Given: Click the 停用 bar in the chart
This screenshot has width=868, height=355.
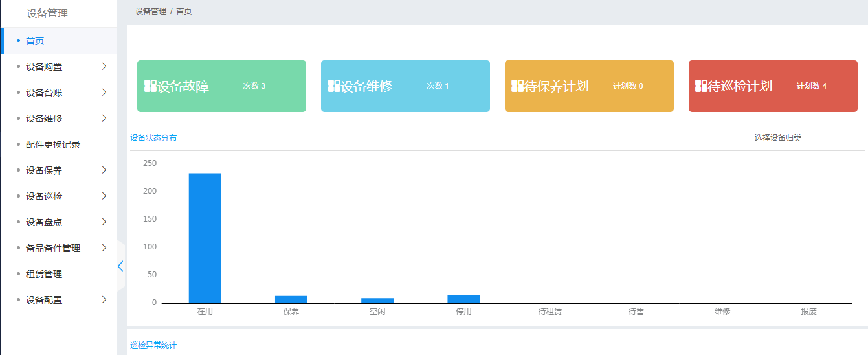Looking at the screenshot, I should (x=463, y=299).
